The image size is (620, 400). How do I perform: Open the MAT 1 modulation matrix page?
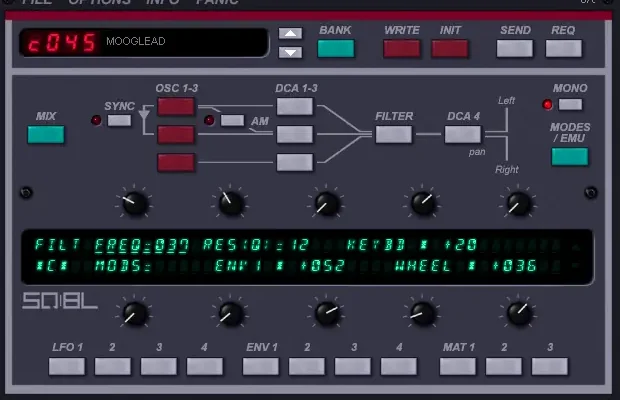pyautogui.click(x=457, y=366)
